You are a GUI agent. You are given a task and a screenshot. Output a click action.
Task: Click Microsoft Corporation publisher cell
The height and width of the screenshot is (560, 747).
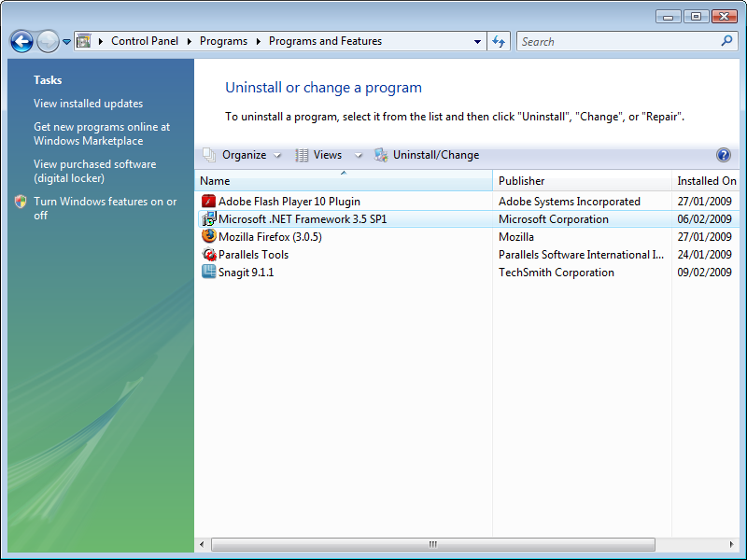pyautogui.click(x=554, y=219)
